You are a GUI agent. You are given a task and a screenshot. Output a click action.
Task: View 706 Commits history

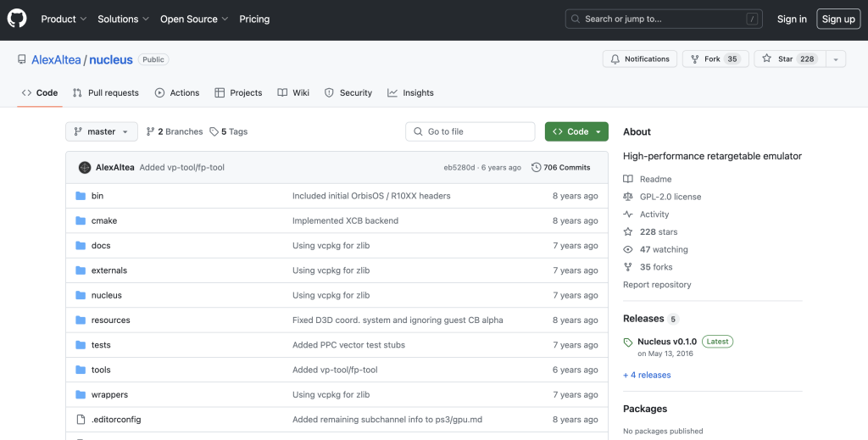coord(561,167)
